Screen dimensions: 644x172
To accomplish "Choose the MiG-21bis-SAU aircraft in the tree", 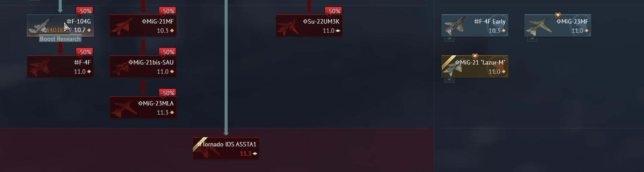I will (143, 67).
